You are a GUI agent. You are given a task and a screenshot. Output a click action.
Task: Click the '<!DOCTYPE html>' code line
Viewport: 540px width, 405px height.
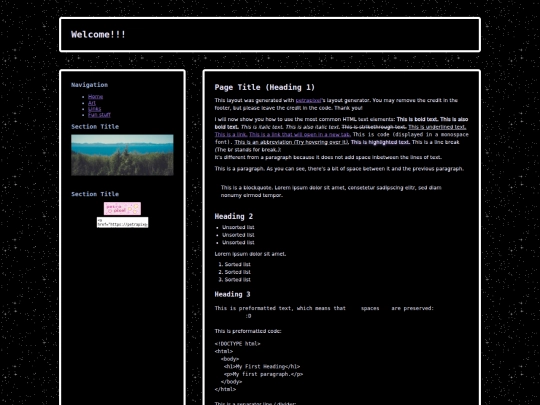(x=238, y=344)
